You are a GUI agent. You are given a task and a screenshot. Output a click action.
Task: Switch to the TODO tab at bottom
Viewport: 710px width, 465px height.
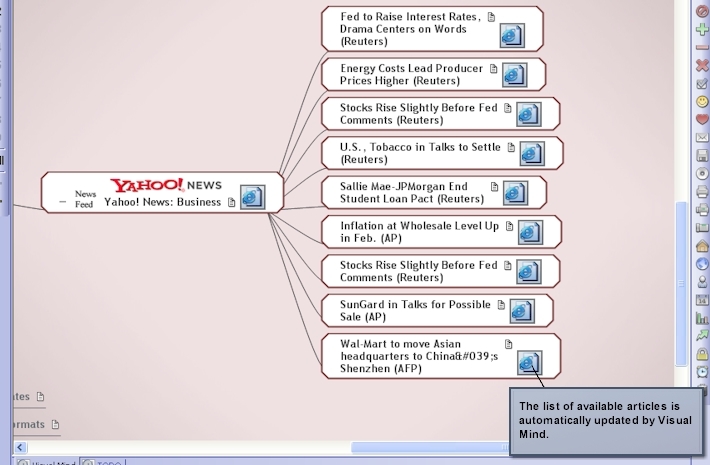(103, 462)
